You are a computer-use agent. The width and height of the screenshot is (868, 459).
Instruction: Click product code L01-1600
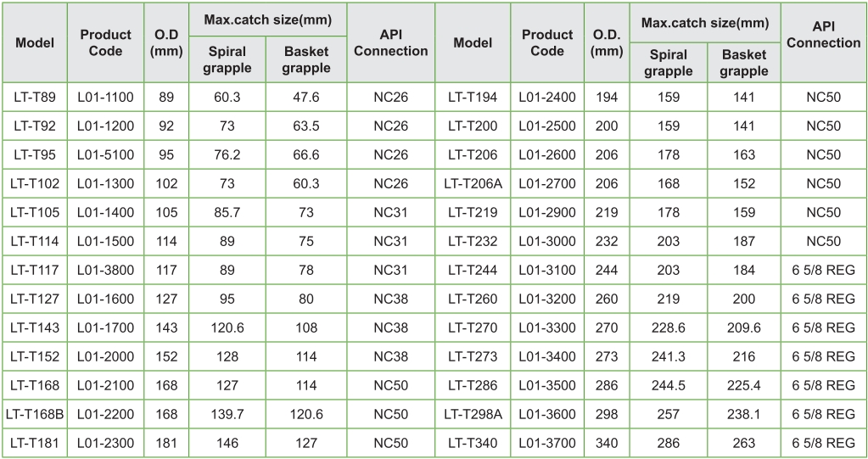105,299
